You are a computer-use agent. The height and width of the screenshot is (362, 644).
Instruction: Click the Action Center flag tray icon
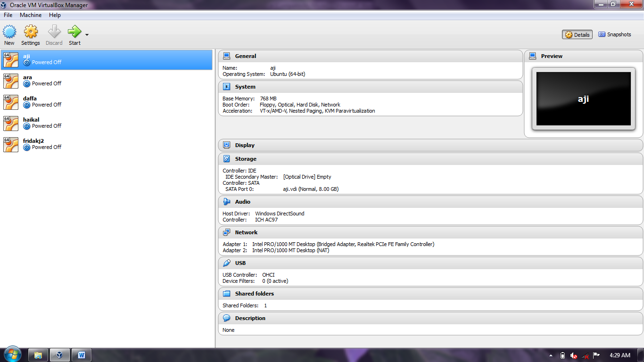pos(596,355)
